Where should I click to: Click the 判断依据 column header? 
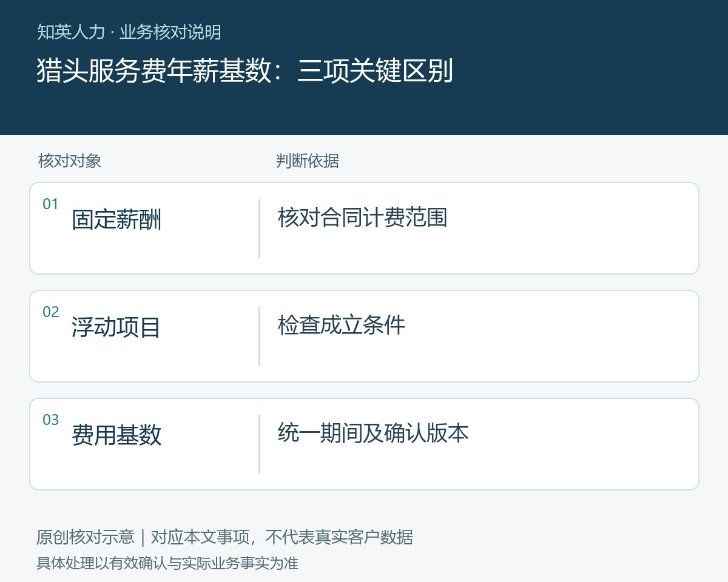308,161
